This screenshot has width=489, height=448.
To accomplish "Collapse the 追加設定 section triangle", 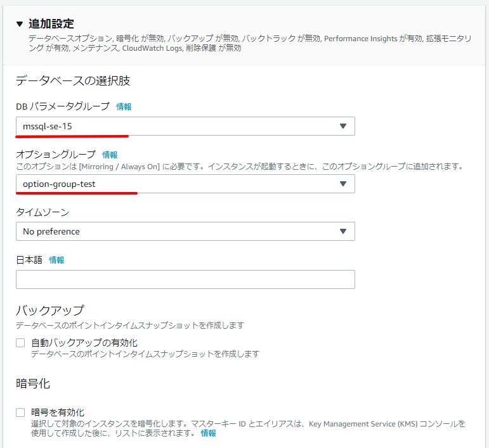I will pos(20,24).
